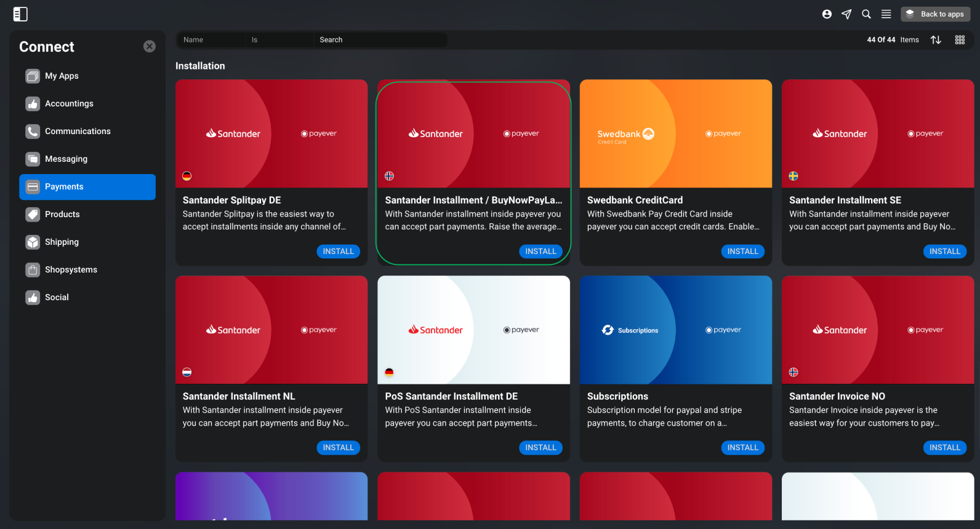Click the Shopsystems bag icon
The image size is (980, 529).
(33, 270)
